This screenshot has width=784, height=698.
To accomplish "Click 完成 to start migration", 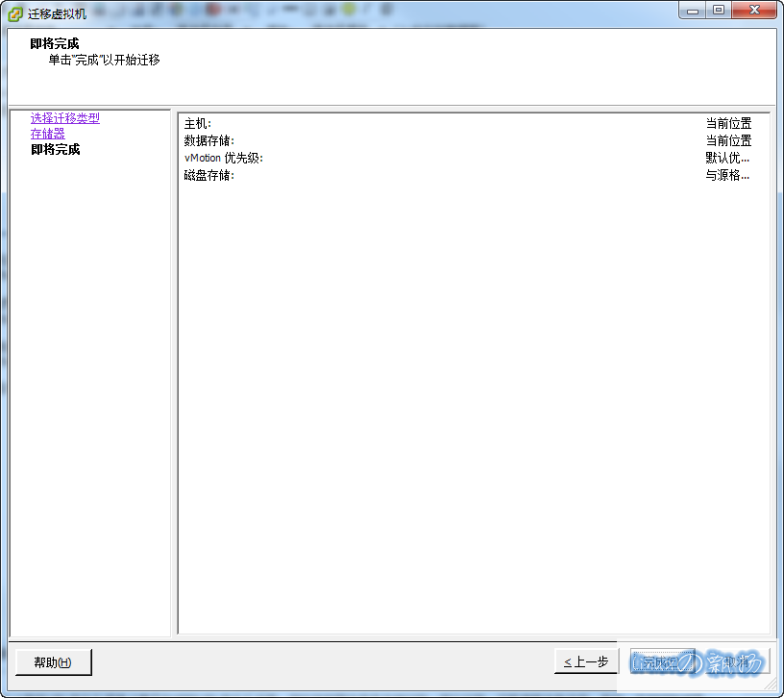I will pos(660,661).
